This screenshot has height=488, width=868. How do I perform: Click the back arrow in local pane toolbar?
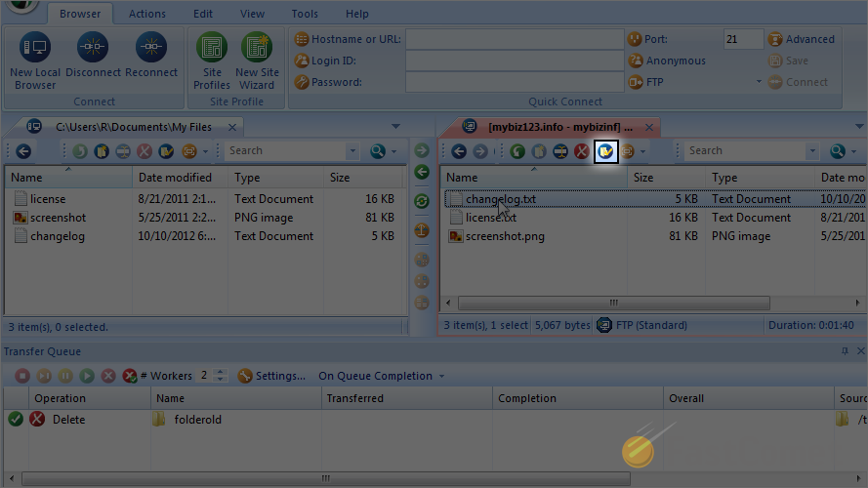point(23,151)
